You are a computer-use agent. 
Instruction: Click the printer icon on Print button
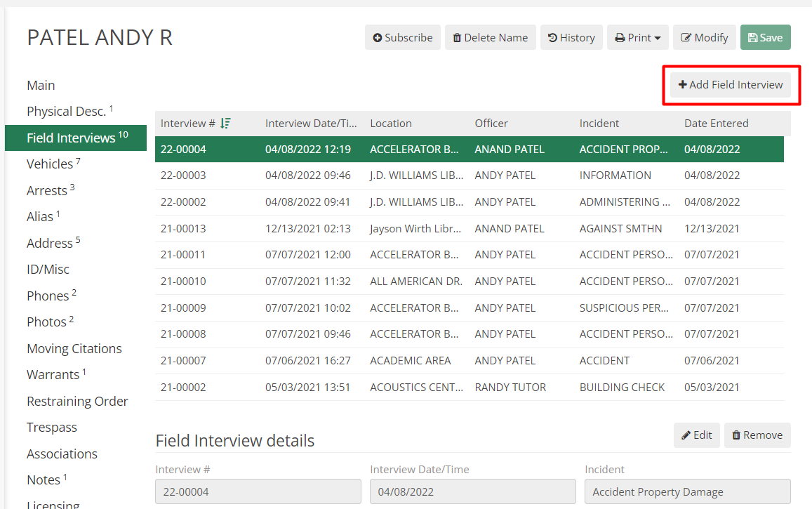pos(622,37)
